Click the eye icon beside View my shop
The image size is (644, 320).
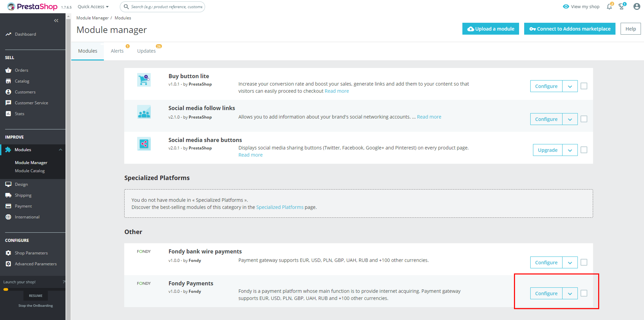click(566, 6)
